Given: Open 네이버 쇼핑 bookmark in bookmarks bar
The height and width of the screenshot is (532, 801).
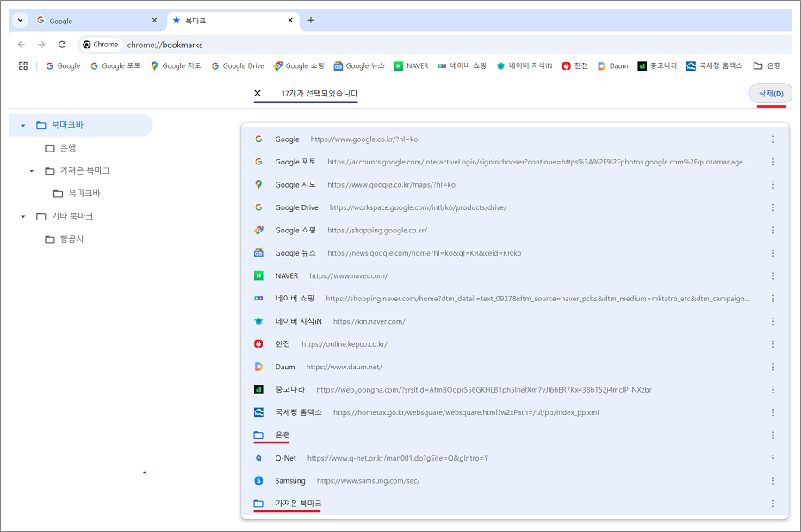Looking at the screenshot, I should click(462, 66).
